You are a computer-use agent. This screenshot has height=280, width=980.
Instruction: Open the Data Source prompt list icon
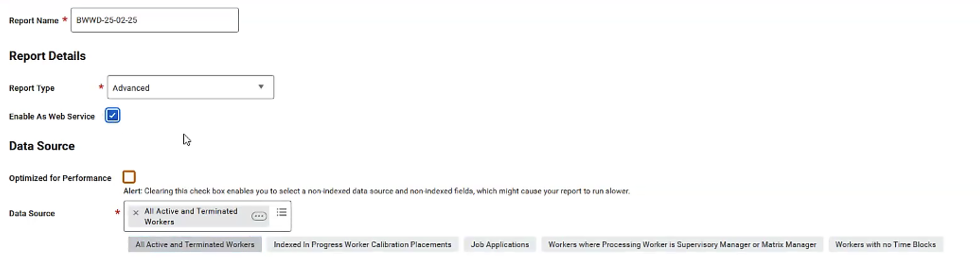point(281,212)
